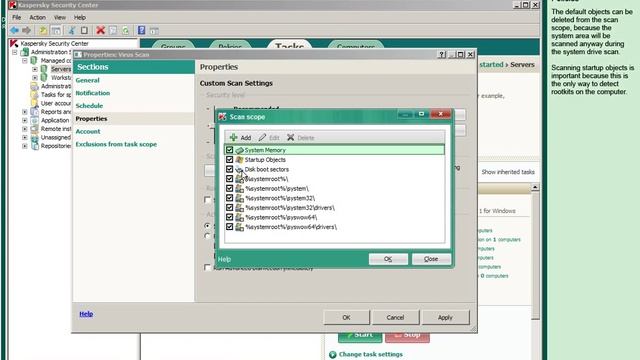Expand the Remote install tree node
Viewport: 640px width, 360px height.
click(25, 129)
